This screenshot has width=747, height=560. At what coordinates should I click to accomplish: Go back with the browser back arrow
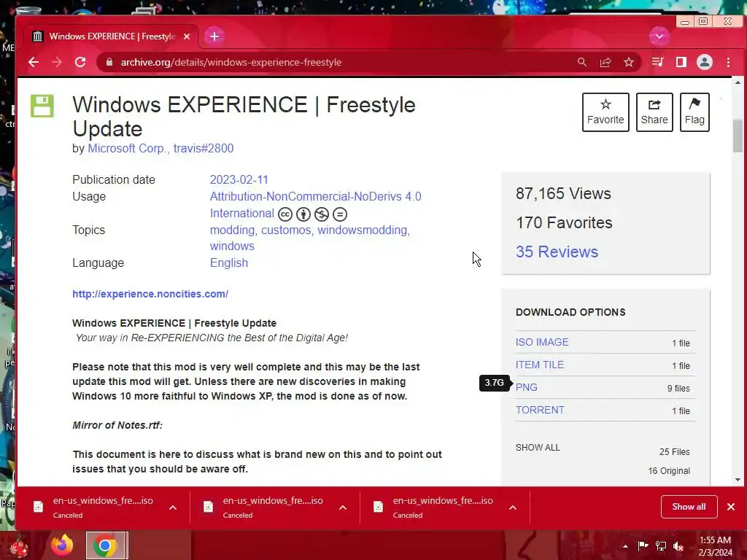point(34,63)
